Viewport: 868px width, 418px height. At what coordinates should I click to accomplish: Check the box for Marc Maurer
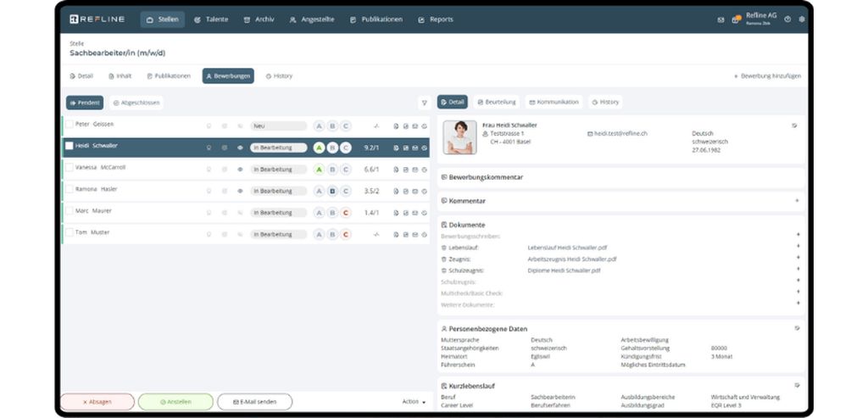coord(70,211)
